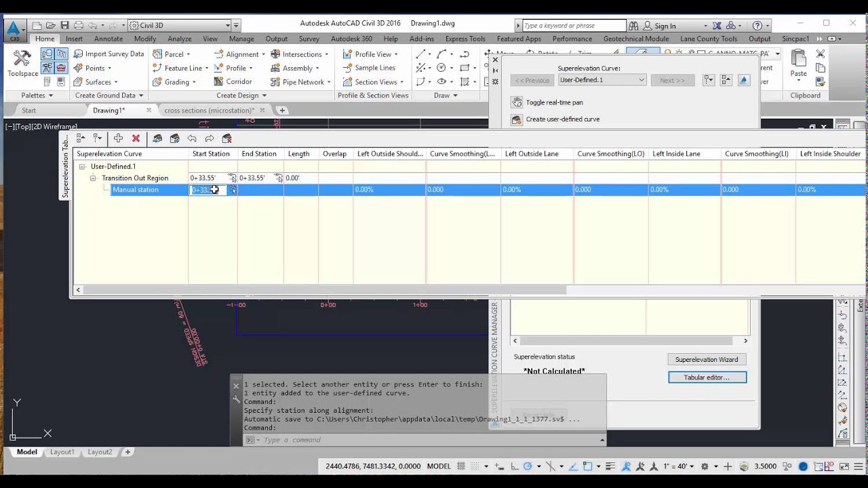
Task: Click the << Previous button
Action: 532,80
